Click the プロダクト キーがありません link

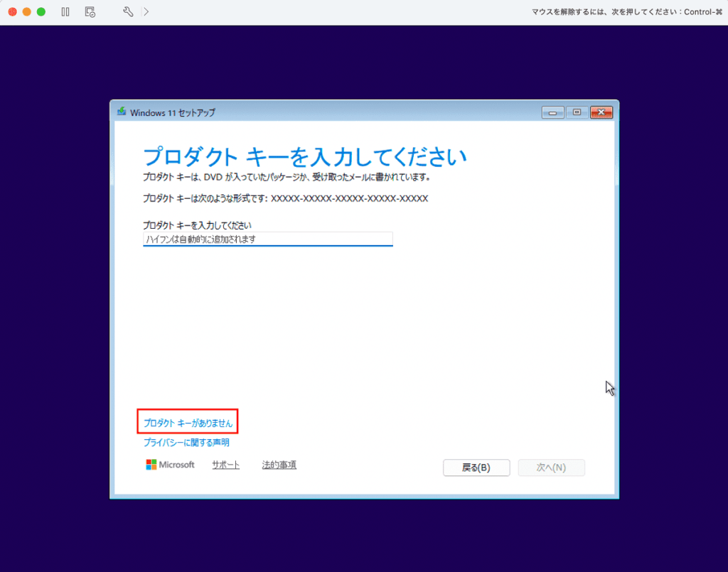pyautogui.click(x=188, y=423)
